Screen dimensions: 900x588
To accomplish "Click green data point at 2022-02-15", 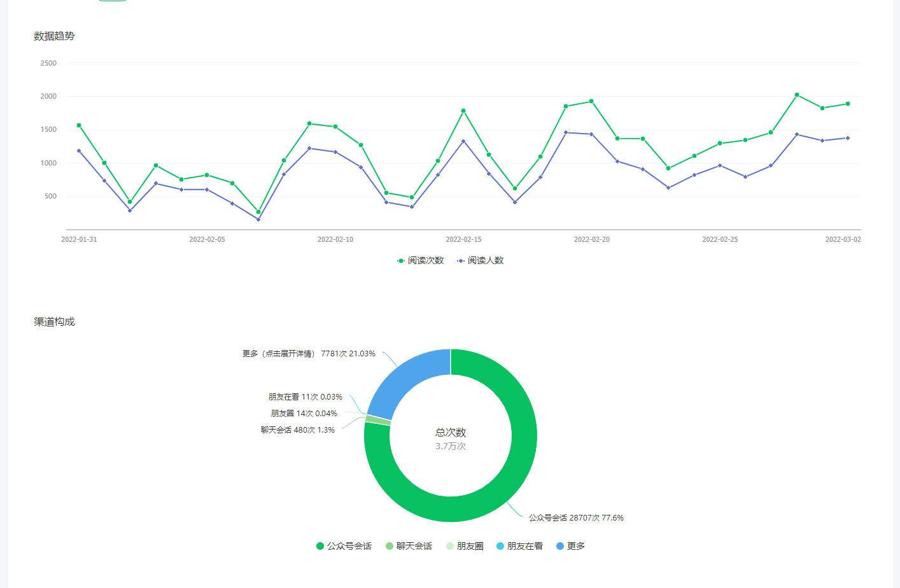I will [463, 111].
